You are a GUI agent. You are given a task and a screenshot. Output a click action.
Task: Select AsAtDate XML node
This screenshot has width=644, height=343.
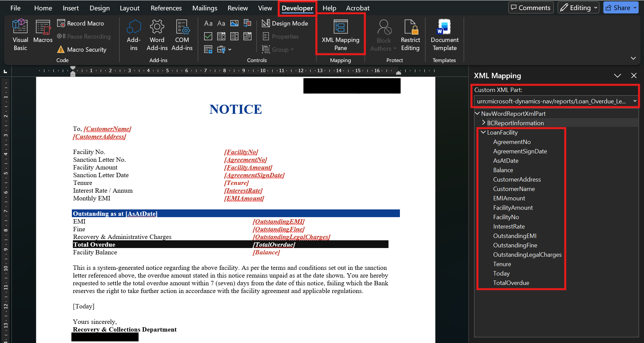point(506,161)
